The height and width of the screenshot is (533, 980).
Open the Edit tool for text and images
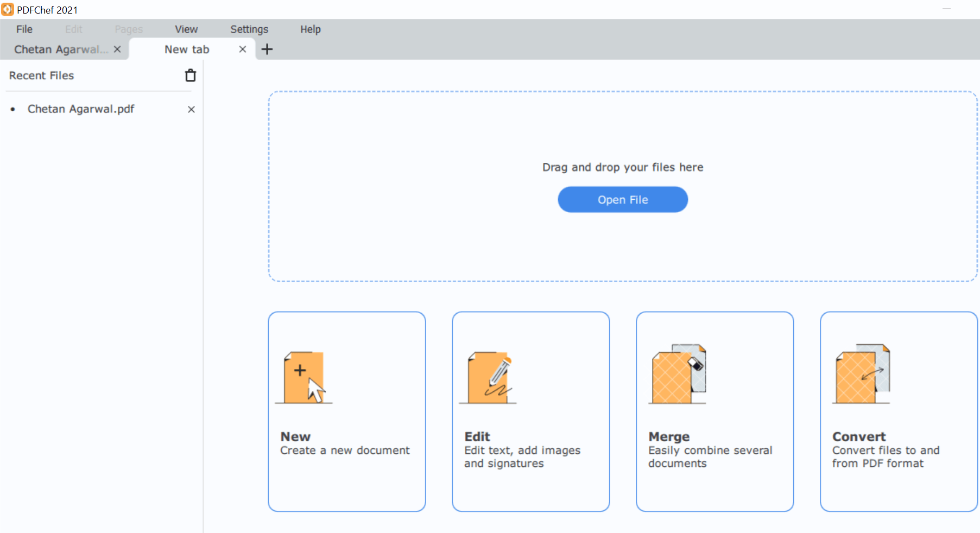530,411
